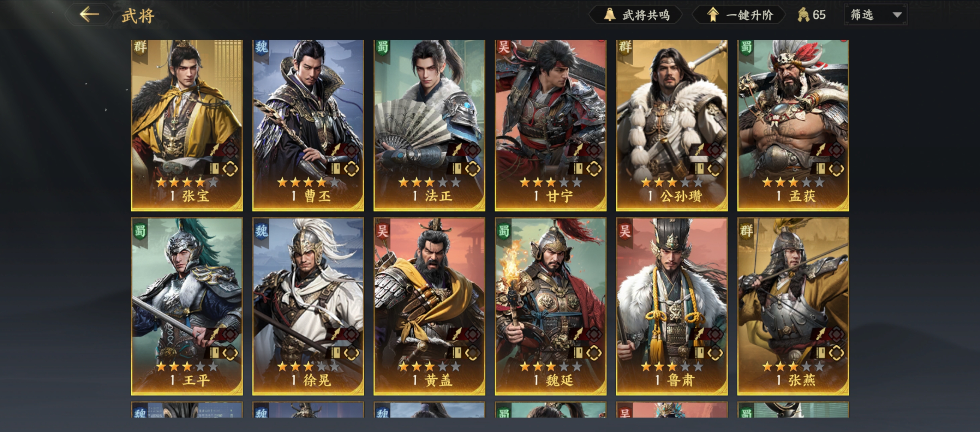The image size is (980, 432).
Task: Open the 鲁肃 general card
Action: (x=672, y=306)
